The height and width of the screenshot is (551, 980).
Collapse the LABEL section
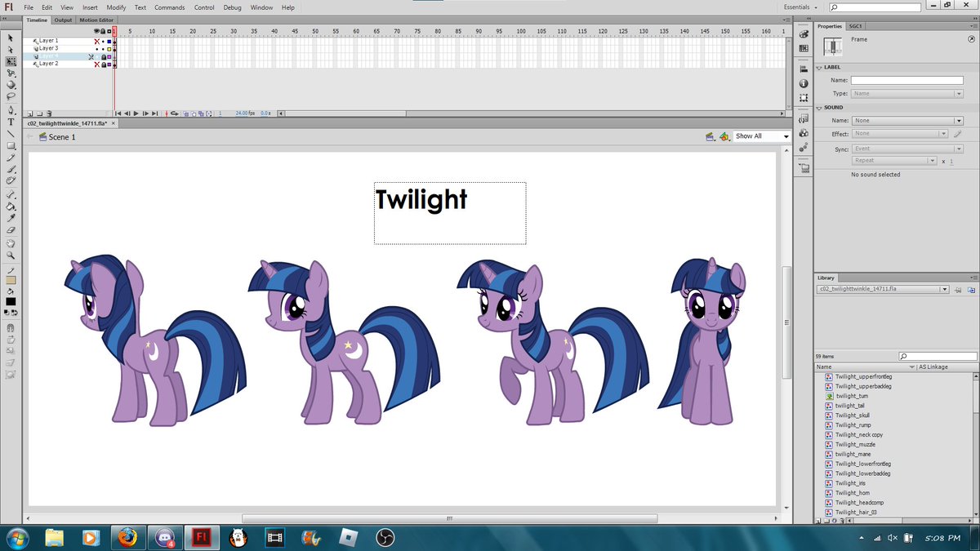pos(819,68)
